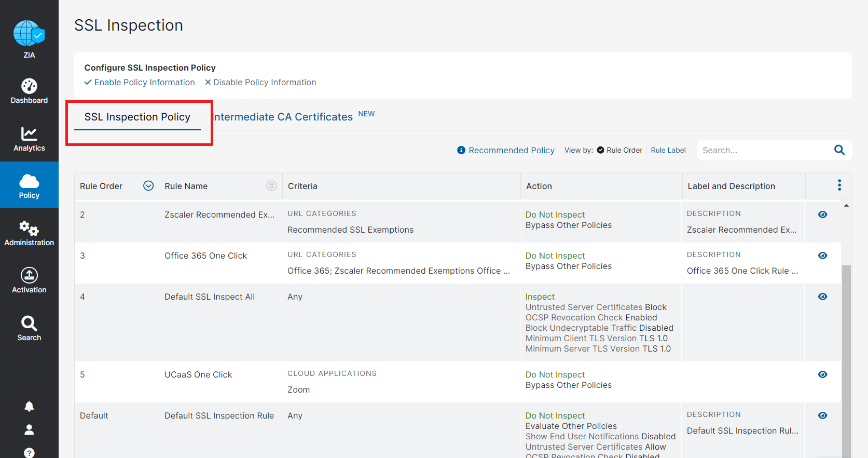The width and height of the screenshot is (868, 458).
Task: Select the Rule Order view radio
Action: click(x=600, y=150)
